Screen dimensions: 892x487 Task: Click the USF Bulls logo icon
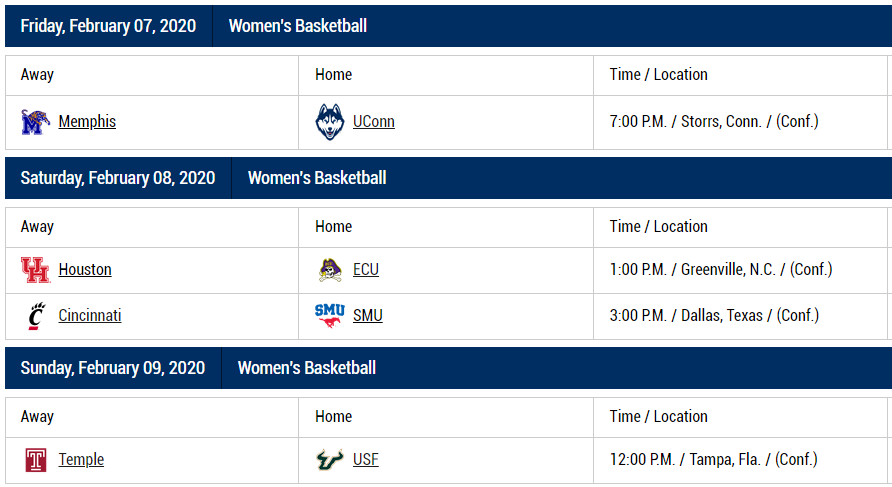(x=330, y=460)
